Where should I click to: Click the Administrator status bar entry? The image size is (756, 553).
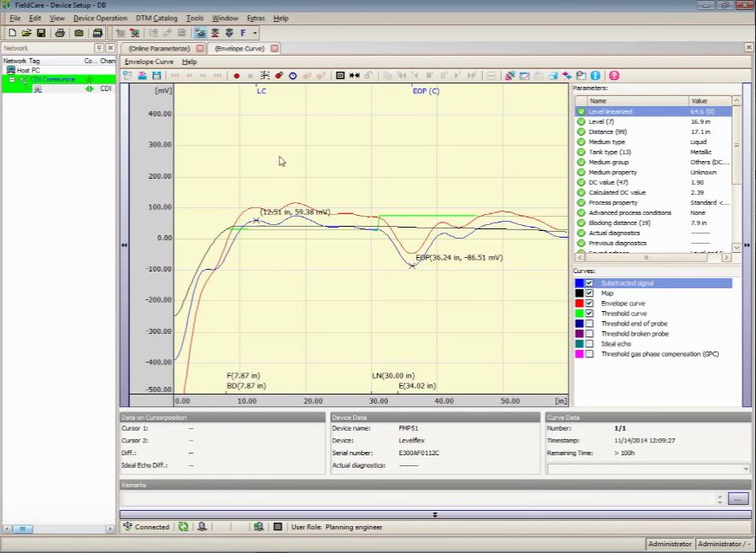(670, 544)
